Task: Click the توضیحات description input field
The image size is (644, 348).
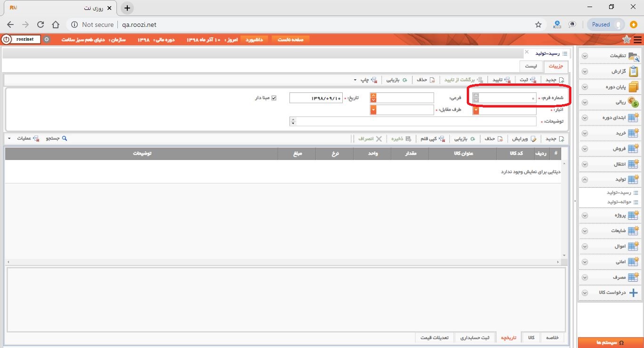Action: [x=413, y=122]
